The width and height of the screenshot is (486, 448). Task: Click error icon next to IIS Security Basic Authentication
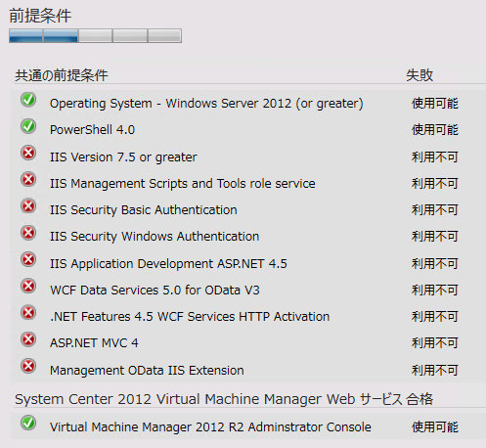pyautogui.click(x=28, y=206)
